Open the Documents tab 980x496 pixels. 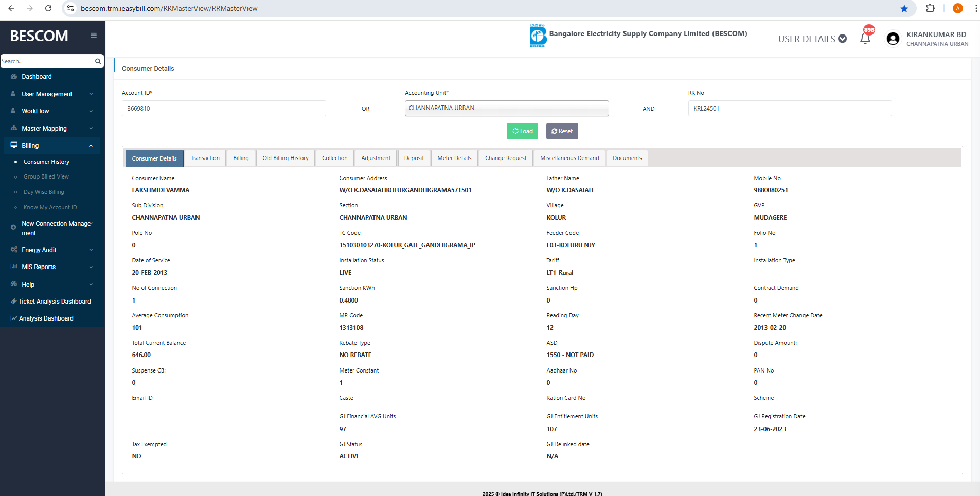pyautogui.click(x=627, y=158)
